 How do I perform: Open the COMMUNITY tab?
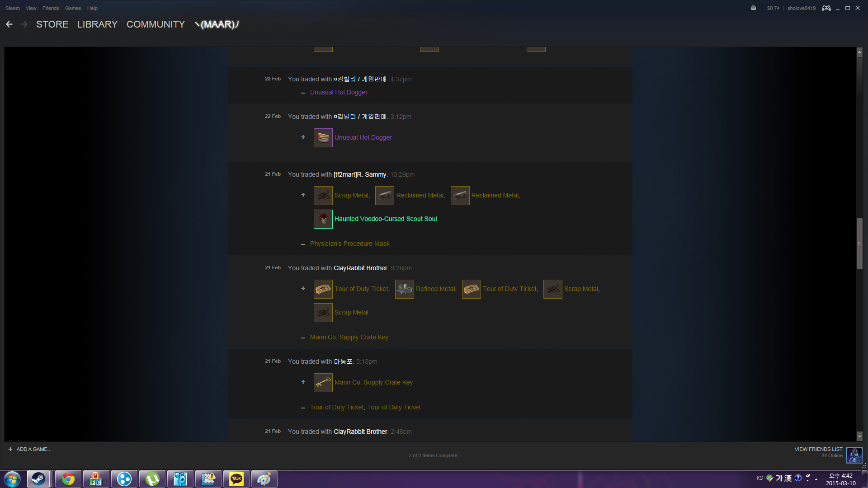tap(156, 24)
